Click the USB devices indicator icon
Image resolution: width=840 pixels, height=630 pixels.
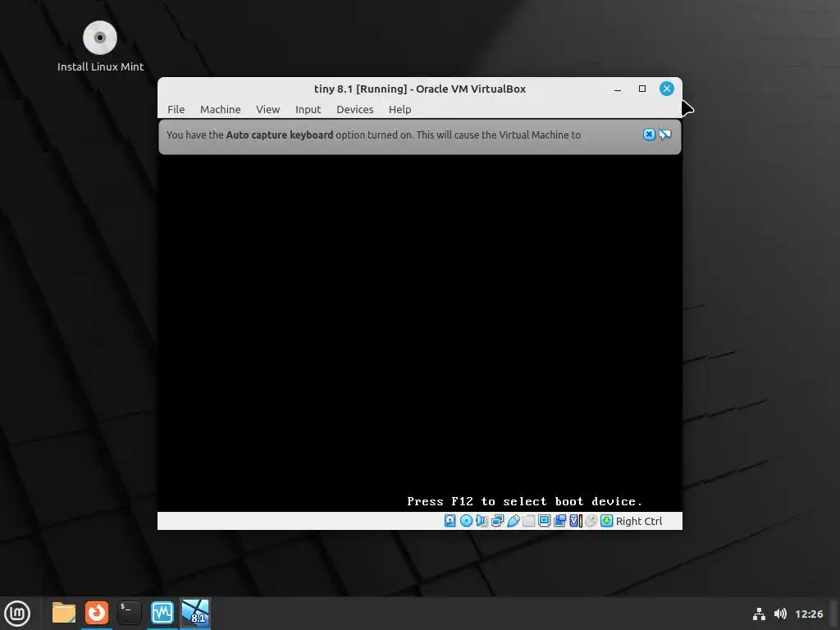click(513, 521)
